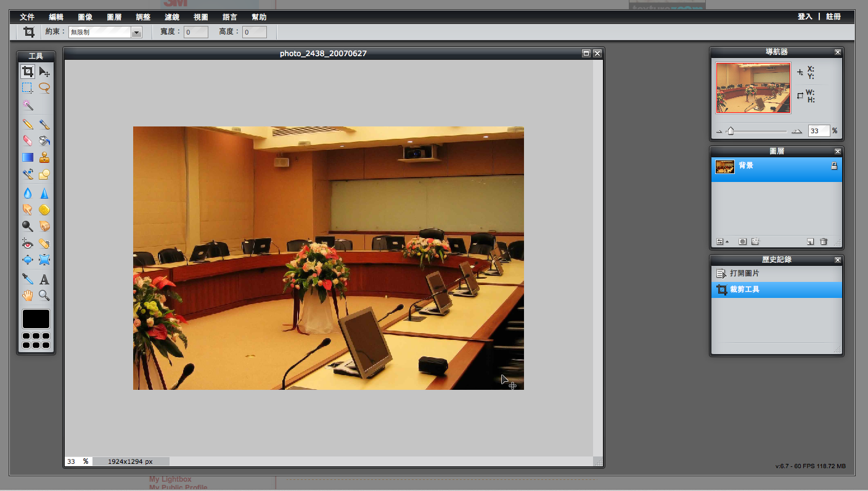Viewport: 868px width, 491px height.
Task: Select the Color Replace tool
Action: click(28, 175)
